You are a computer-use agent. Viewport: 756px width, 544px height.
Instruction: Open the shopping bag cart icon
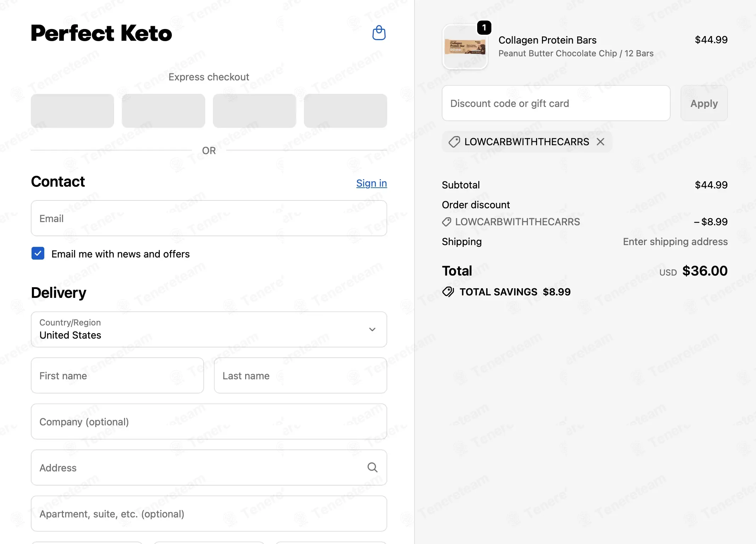tap(379, 33)
